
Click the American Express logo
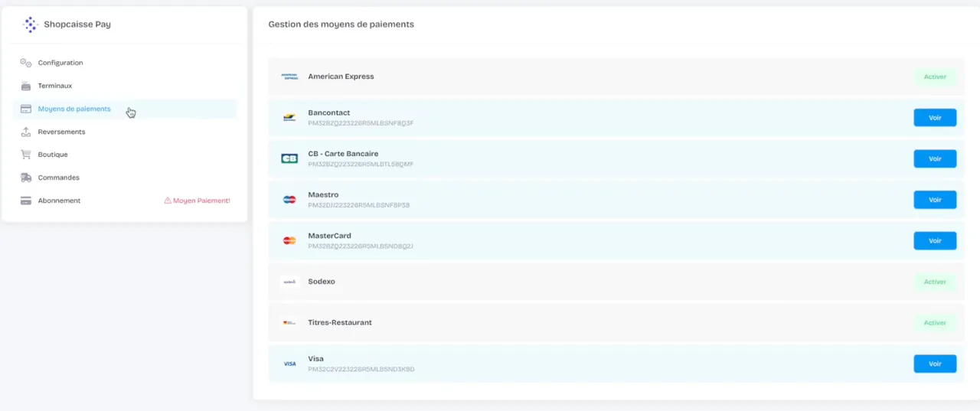pos(289,77)
